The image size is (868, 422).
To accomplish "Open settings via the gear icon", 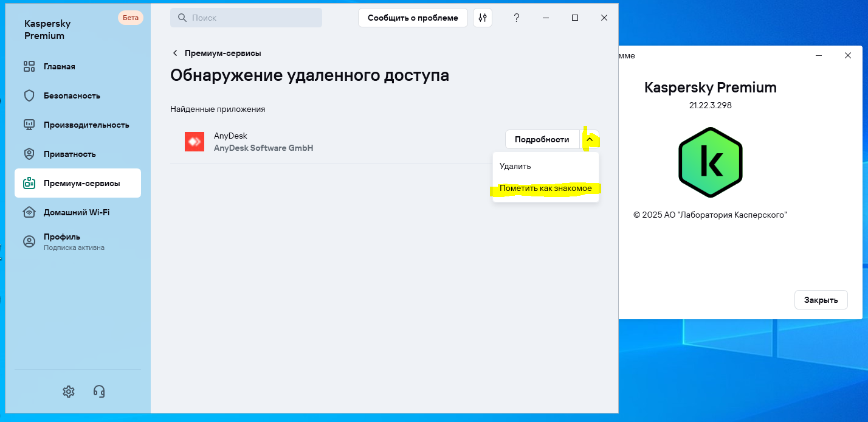I will (69, 391).
